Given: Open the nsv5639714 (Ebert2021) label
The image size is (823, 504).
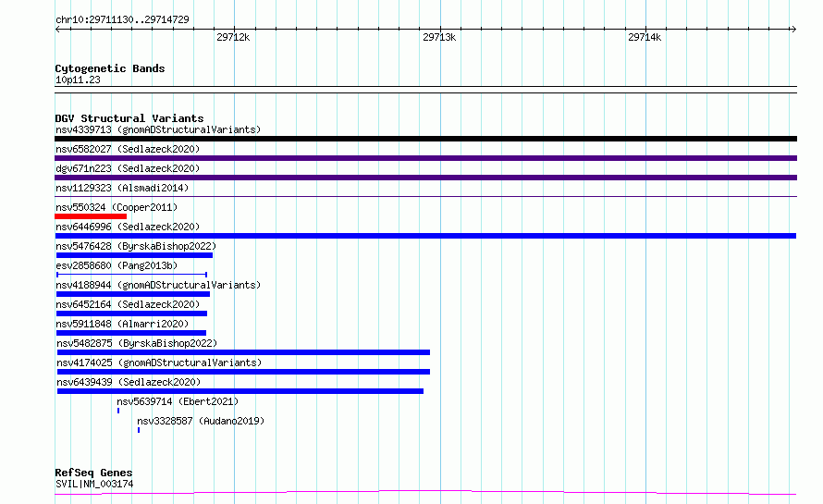Looking at the screenshot, I should [178, 401].
